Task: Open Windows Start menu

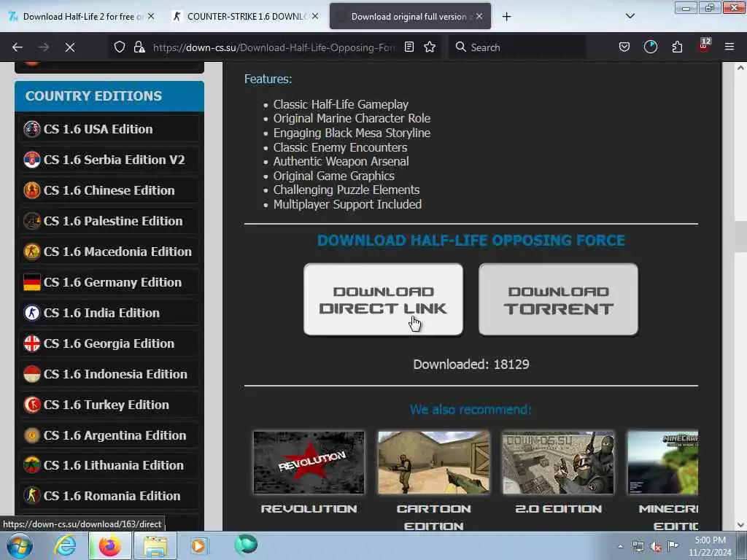Action: click(20, 545)
